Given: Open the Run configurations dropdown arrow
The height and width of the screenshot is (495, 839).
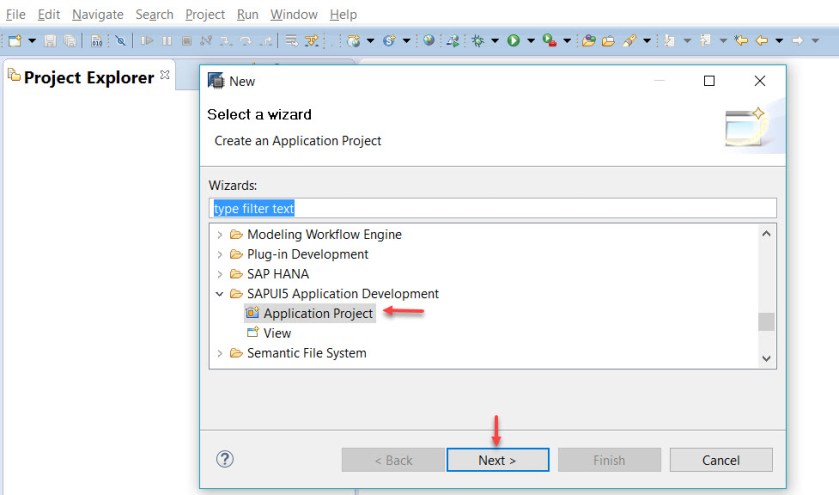Looking at the screenshot, I should (x=531, y=41).
